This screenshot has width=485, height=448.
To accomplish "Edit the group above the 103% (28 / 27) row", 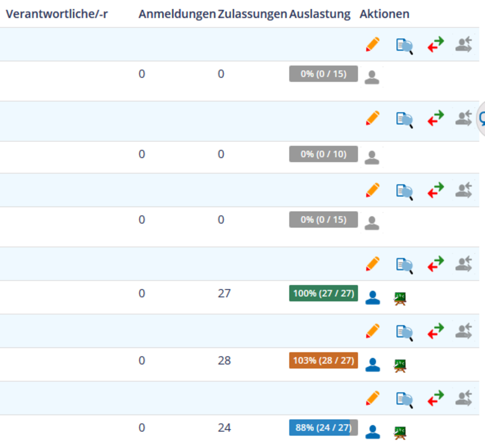I will [x=373, y=331].
